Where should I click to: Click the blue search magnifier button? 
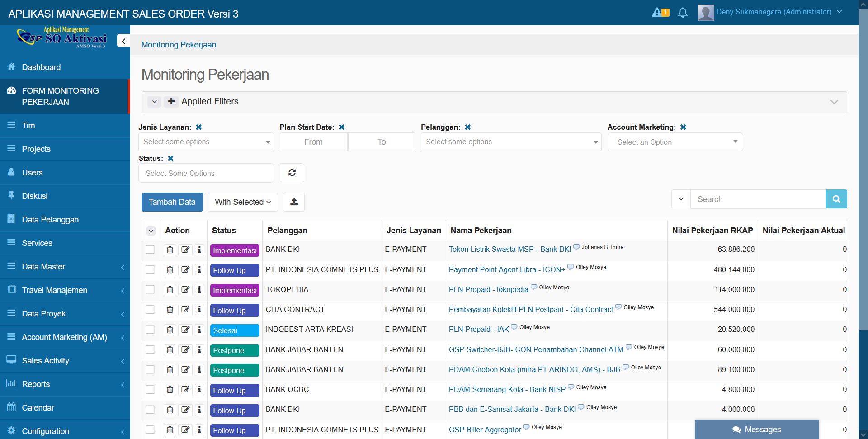[836, 199]
